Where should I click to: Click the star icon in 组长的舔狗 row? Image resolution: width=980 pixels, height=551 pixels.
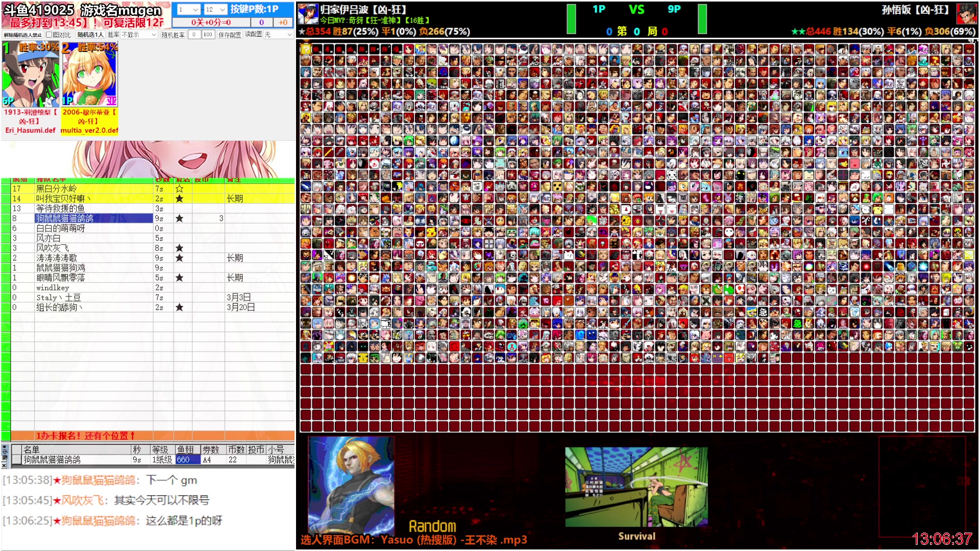click(179, 308)
